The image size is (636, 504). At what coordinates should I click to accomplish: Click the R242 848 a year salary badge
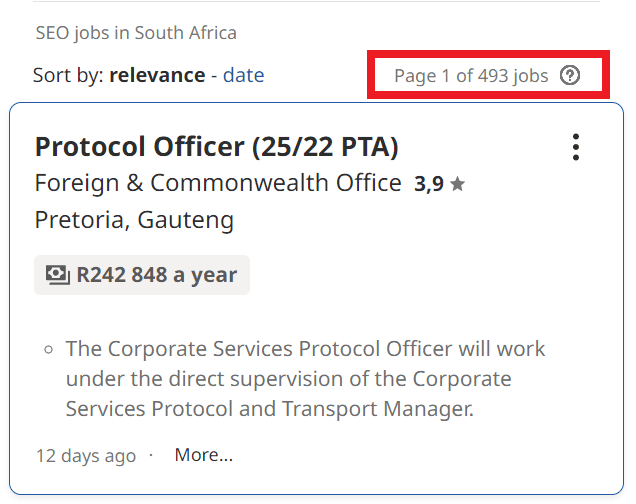point(142,275)
